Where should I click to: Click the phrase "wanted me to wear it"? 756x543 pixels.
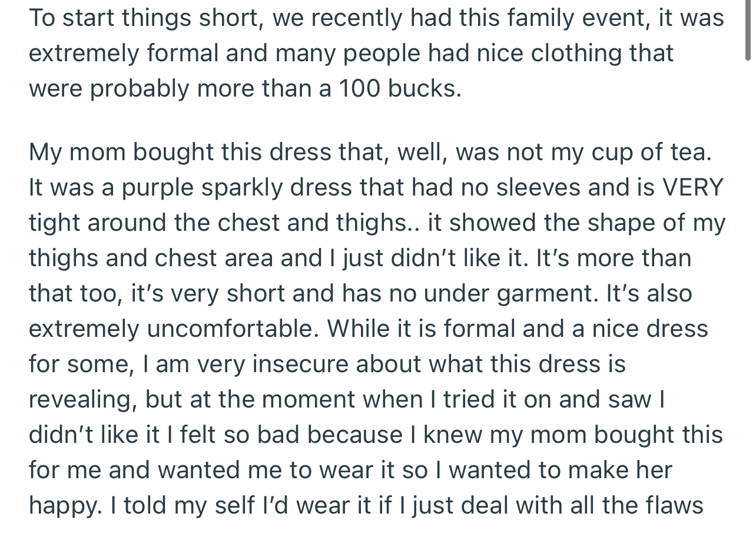click(x=265, y=470)
